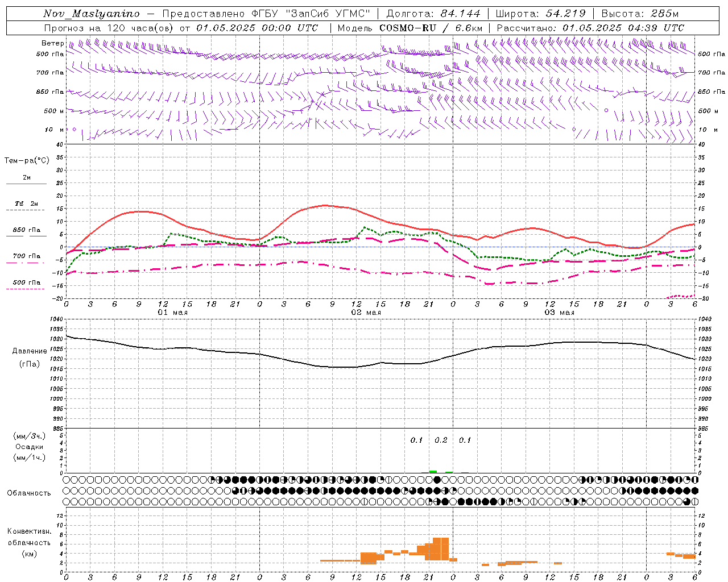The image size is (728, 582).
Task: Click the Тем-ра(°C) axis title
Action: (x=27, y=161)
